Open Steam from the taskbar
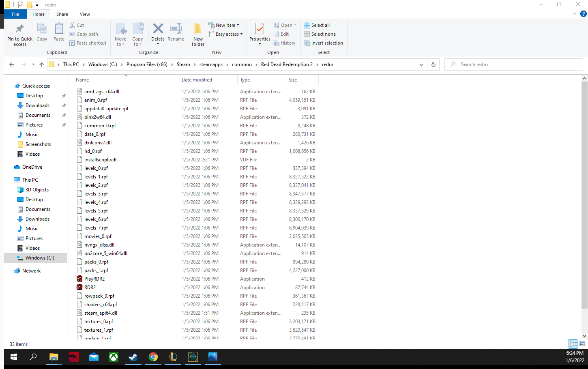The image size is (588, 369). click(133, 357)
